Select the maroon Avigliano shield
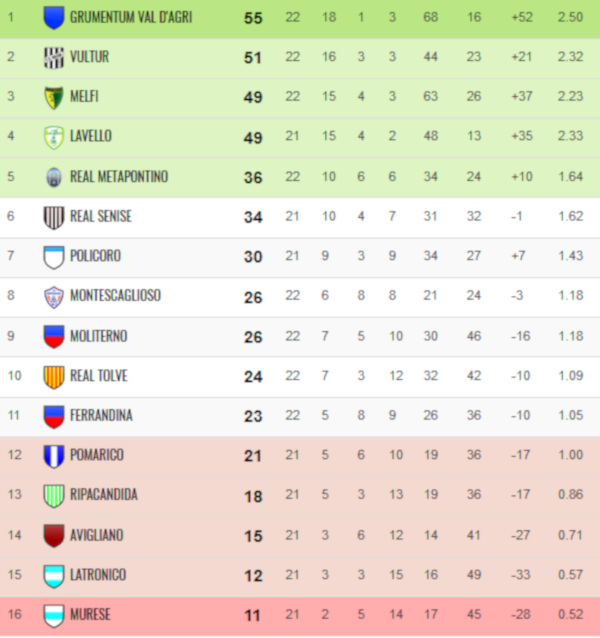 tap(54, 535)
